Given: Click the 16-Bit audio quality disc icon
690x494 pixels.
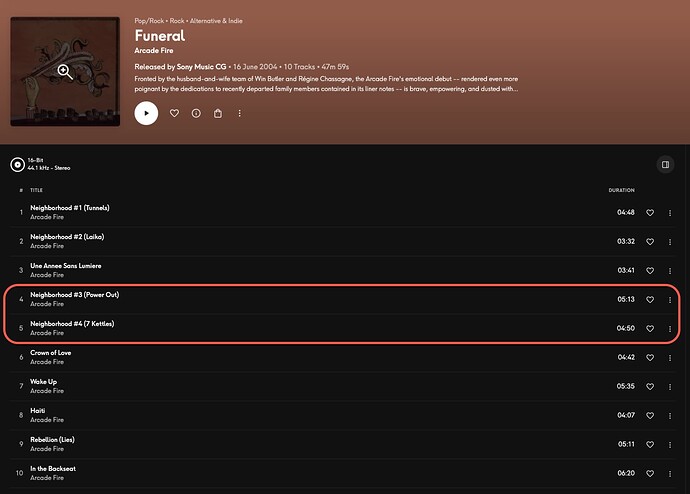Looking at the screenshot, I should (x=18, y=165).
